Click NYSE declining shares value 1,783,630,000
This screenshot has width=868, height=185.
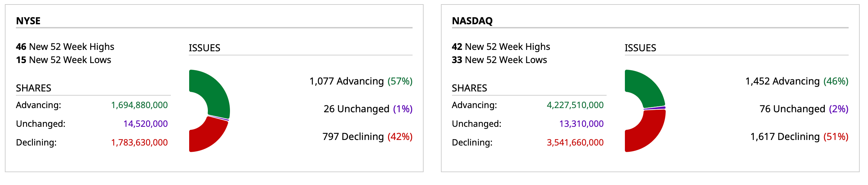pos(139,142)
